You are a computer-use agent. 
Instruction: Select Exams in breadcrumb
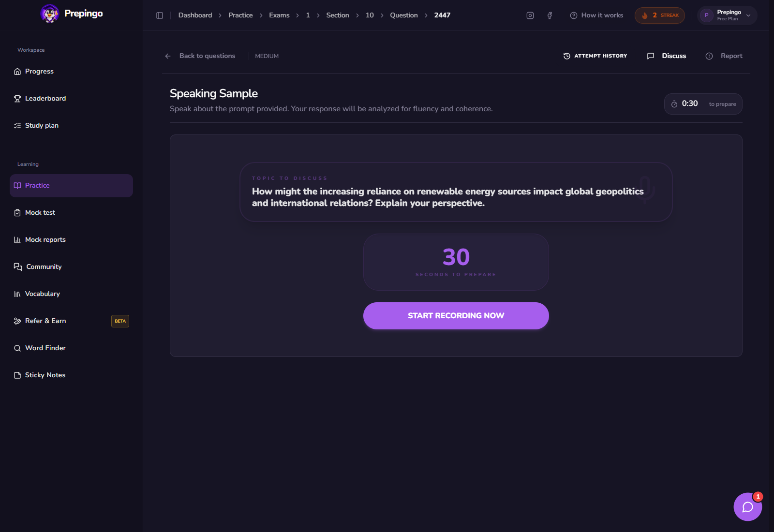coord(279,15)
